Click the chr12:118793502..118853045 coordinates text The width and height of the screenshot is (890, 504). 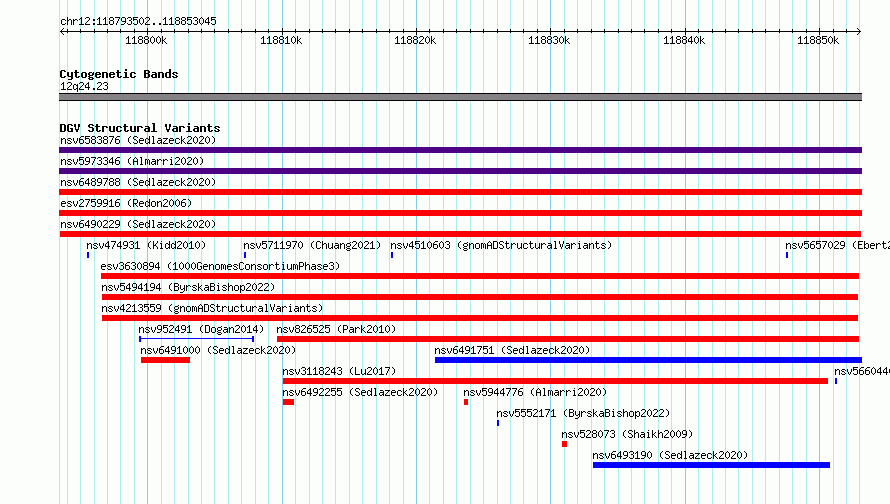pyautogui.click(x=138, y=21)
